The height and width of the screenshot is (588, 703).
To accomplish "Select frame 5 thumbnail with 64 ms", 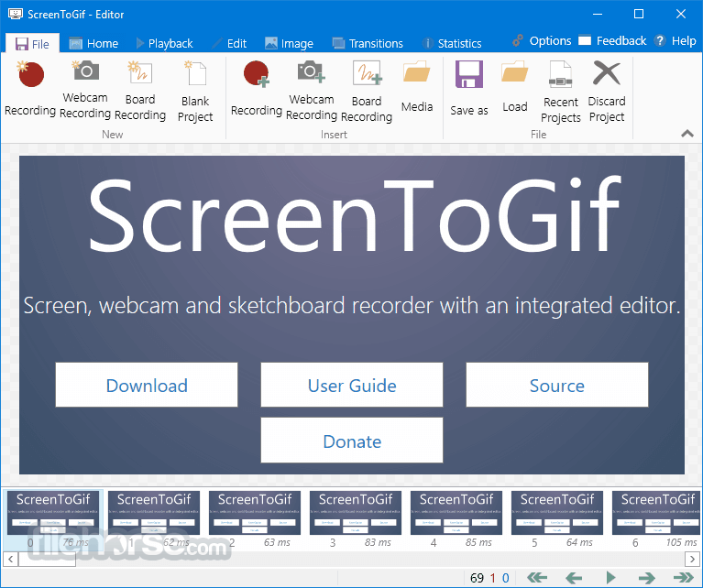I will coord(558,520).
